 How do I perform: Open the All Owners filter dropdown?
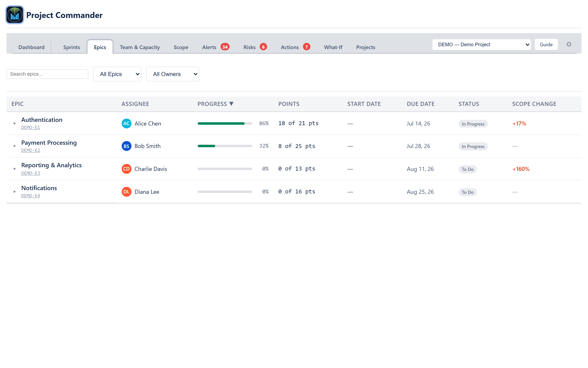tap(173, 74)
